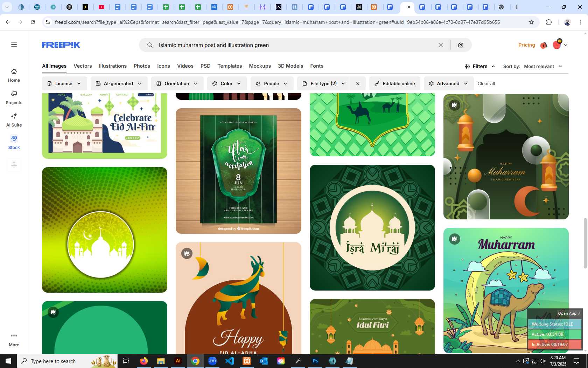The width and height of the screenshot is (588, 368).
Task: Open More options in the sidebar
Action: coord(14,340)
